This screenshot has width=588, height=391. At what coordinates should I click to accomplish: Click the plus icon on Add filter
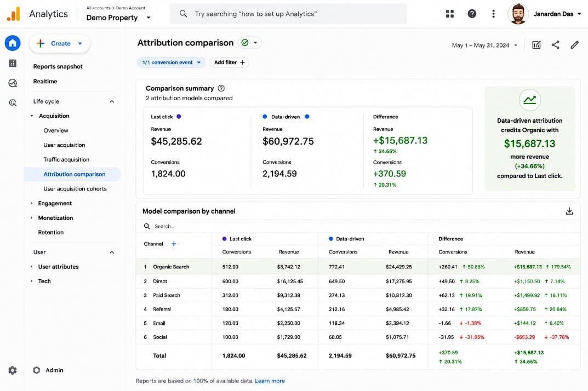[242, 62]
